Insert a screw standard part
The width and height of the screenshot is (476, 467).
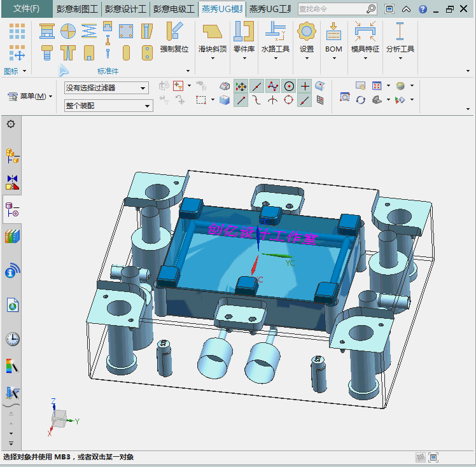(x=47, y=53)
